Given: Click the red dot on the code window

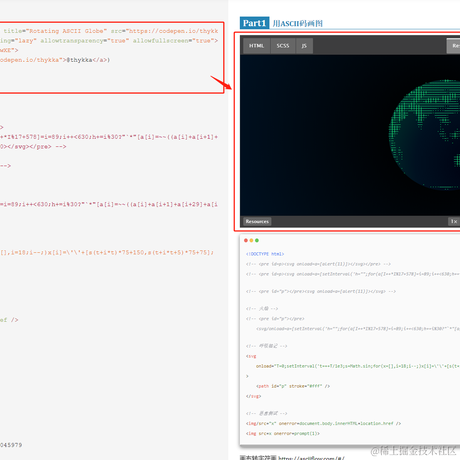Looking at the screenshot, I should (246, 240).
